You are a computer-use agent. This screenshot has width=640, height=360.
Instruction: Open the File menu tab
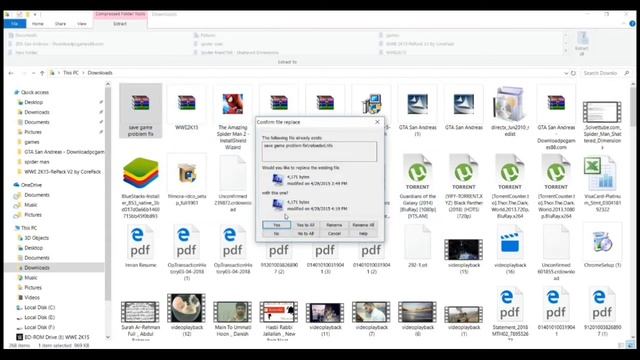pyautogui.click(x=15, y=24)
